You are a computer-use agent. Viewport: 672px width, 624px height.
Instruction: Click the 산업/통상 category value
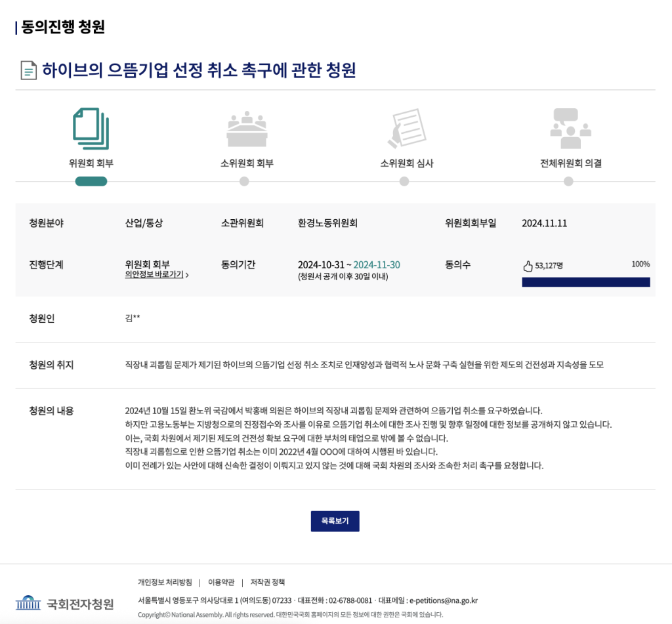pyautogui.click(x=144, y=223)
